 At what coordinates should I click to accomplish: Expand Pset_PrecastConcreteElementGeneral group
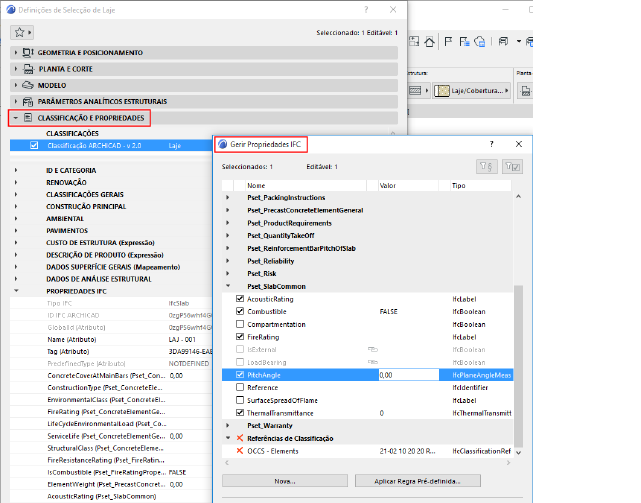228,210
